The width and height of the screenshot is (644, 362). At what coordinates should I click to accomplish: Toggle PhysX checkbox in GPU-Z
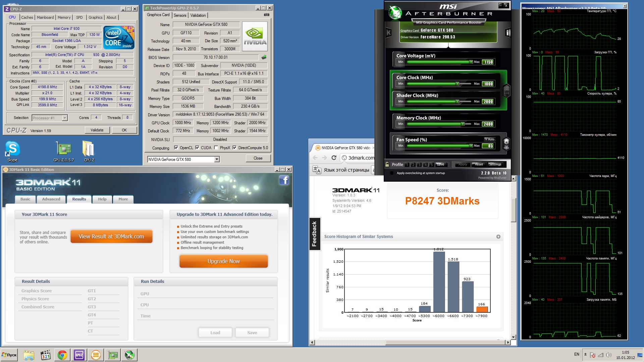[x=216, y=147]
